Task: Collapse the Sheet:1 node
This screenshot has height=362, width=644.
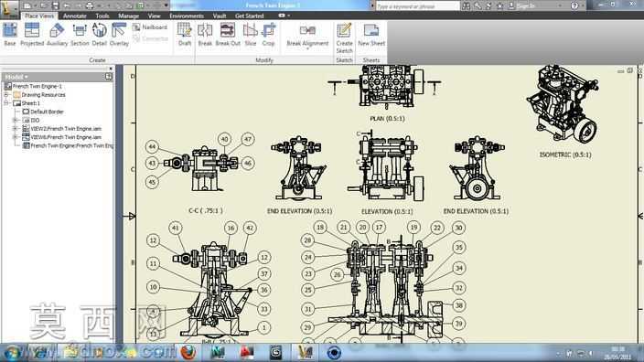Action: [6, 103]
